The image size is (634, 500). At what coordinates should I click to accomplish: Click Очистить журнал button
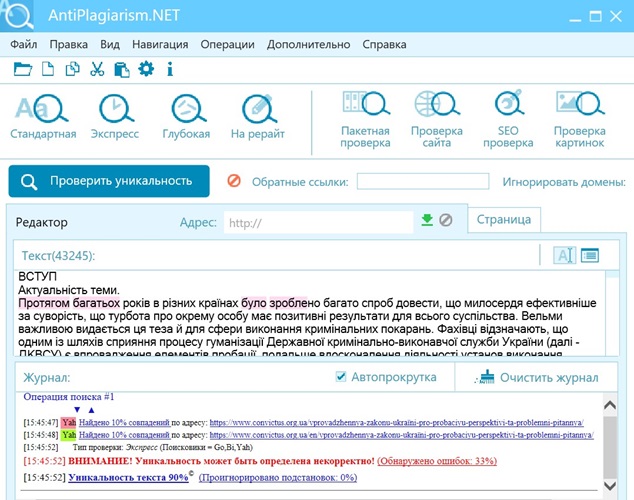(537, 377)
